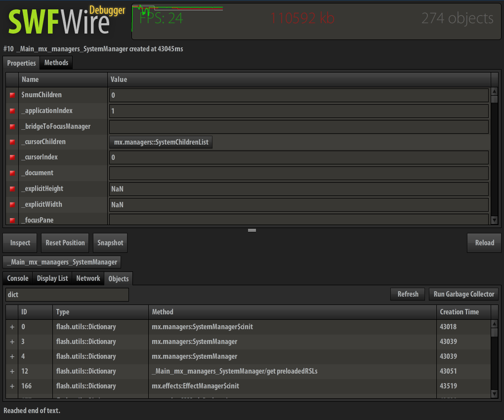
Task: Edit the _document value field
Action: (299, 173)
